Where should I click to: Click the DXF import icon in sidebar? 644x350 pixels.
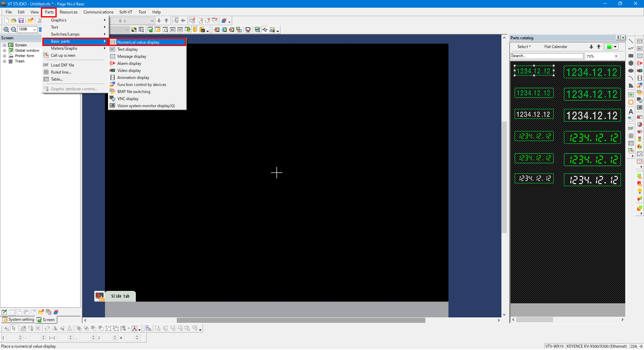[631, 128]
